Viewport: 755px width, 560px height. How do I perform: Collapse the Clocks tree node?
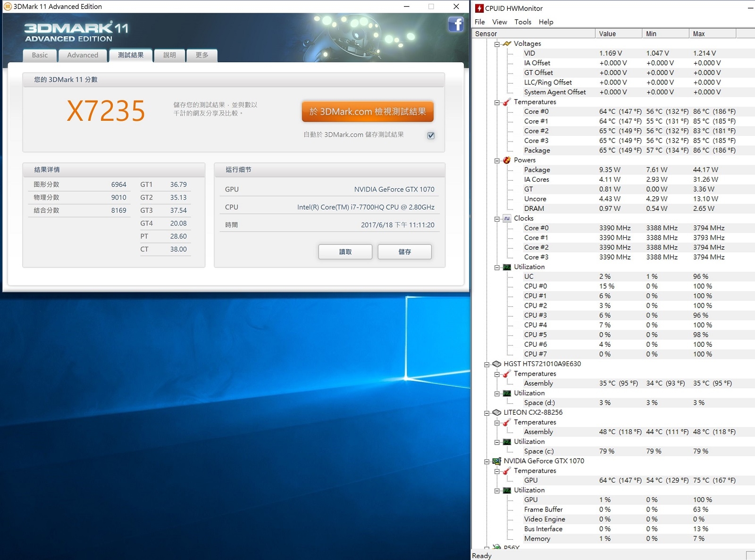[497, 218]
